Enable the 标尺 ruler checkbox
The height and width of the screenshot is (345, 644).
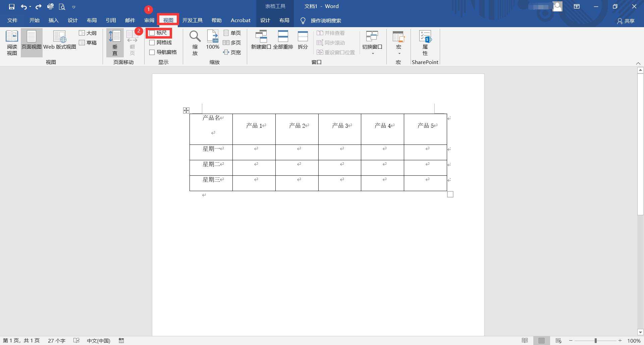(152, 33)
